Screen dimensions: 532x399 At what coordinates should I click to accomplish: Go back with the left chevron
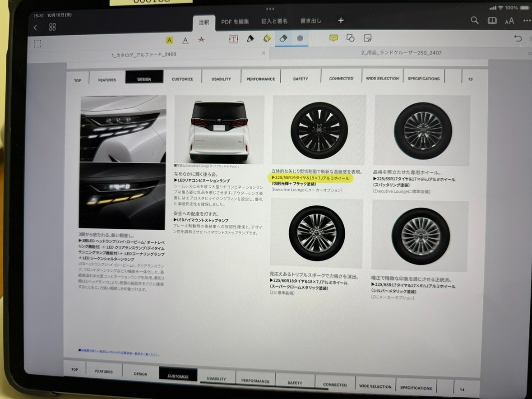pyautogui.click(x=35, y=28)
